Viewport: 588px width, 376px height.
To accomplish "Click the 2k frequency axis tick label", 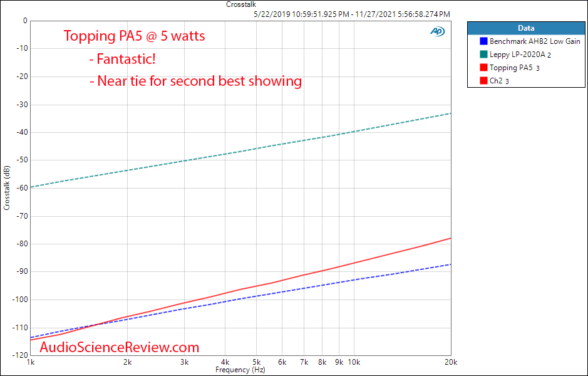I will point(128,362).
